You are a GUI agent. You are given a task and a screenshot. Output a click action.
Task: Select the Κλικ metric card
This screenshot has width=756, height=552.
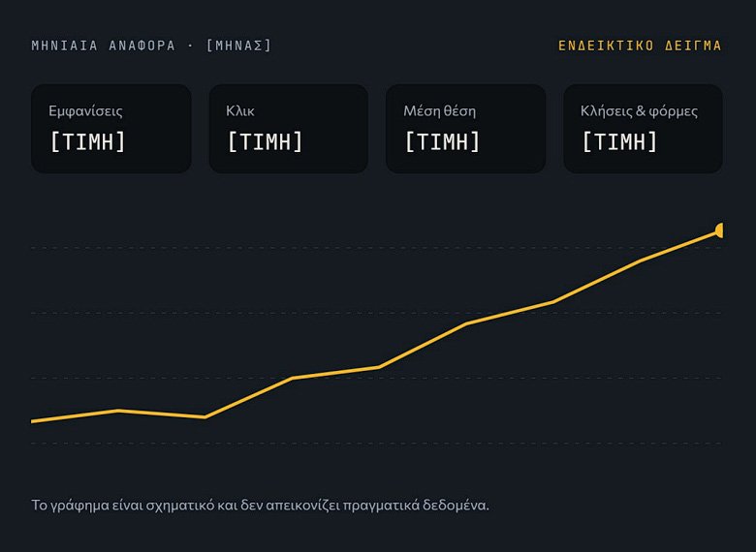(288, 129)
